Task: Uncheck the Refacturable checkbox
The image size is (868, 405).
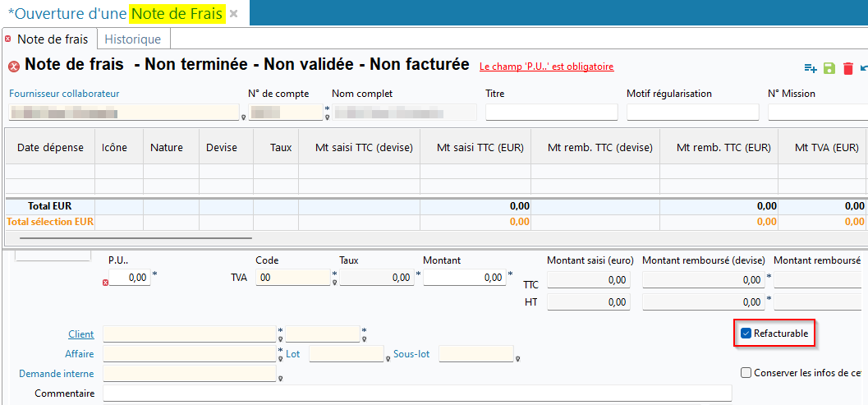Action: tap(746, 334)
